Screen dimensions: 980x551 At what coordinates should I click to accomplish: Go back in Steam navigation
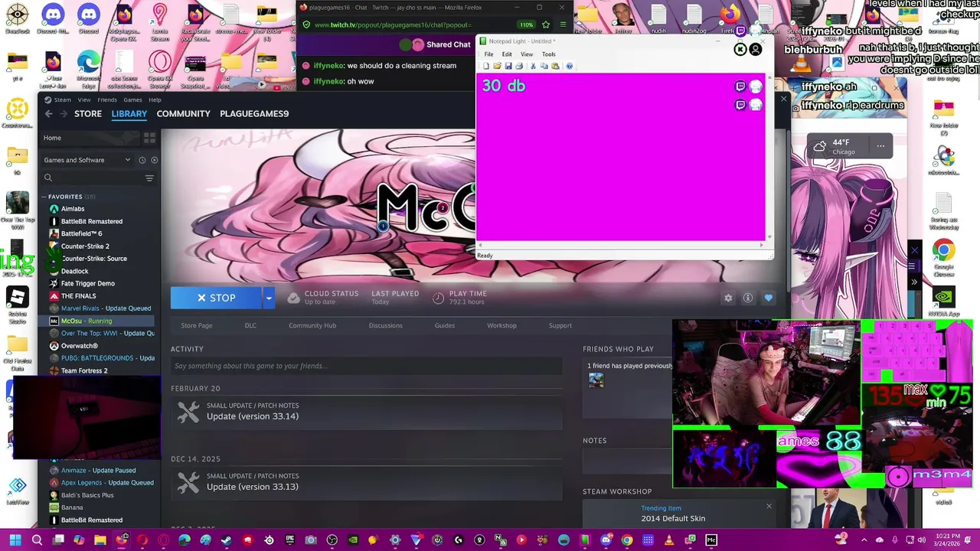pyautogui.click(x=48, y=113)
